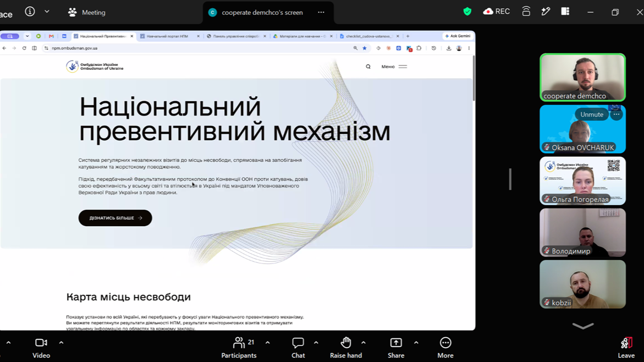
Task: Unmute Oksana OVCHARUK
Action: (591, 114)
